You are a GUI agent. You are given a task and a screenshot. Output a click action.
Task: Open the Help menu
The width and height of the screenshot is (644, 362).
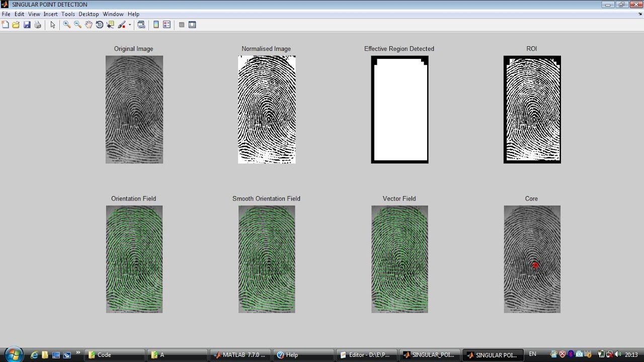pos(133,14)
